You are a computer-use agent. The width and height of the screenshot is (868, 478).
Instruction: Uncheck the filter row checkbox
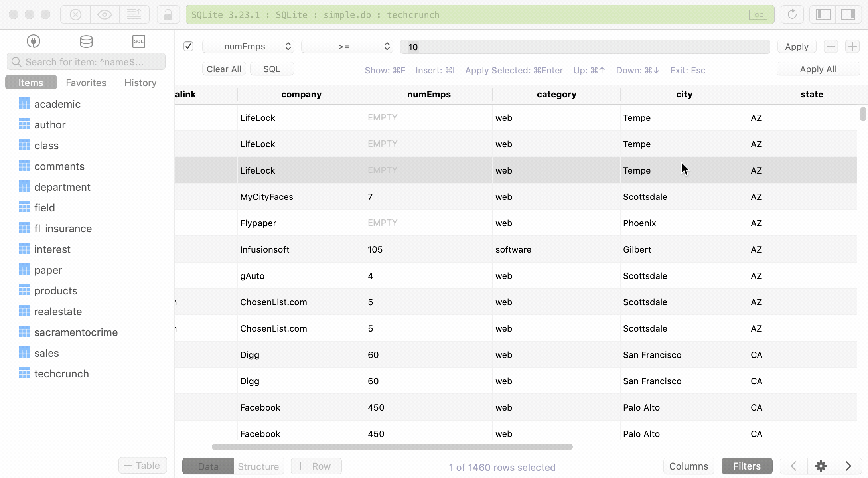coord(188,46)
